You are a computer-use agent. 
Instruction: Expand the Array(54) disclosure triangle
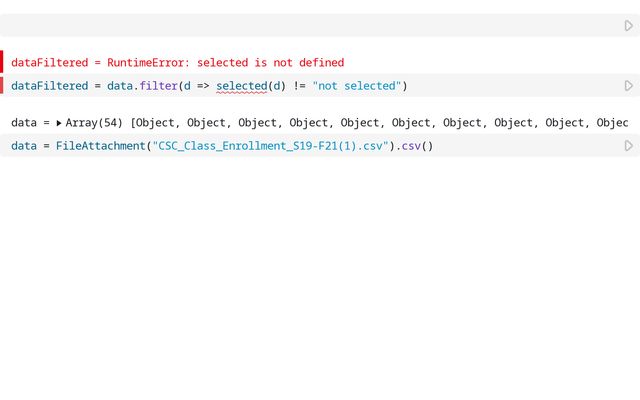pos(59,123)
